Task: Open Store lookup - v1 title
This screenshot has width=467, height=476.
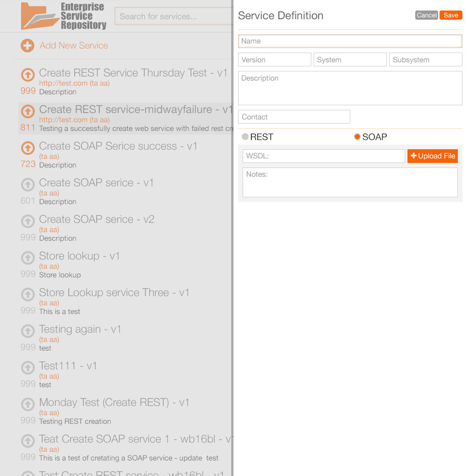Action: (79, 256)
